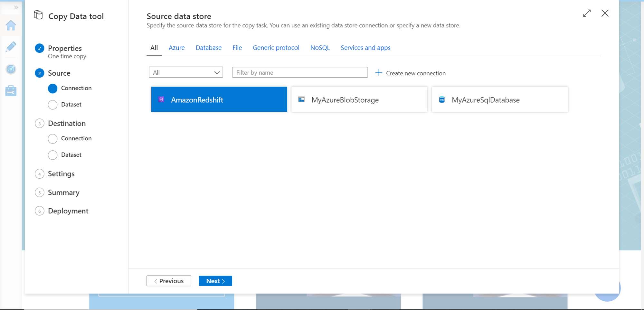Select the Source step number 2 circle
Screen dimensions: 644x310
[40, 73]
